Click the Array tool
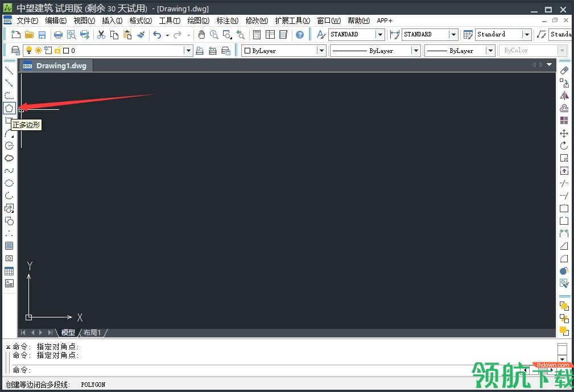The height and width of the screenshot is (392, 574). (564, 121)
